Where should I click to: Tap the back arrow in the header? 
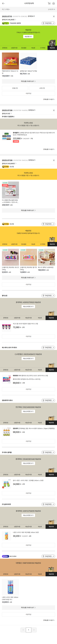point(3,3)
